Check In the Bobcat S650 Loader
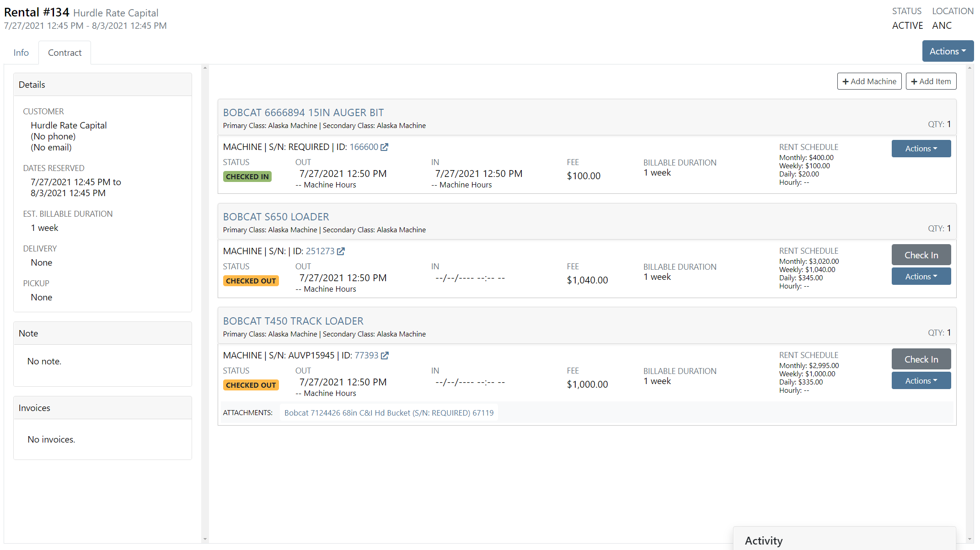980x550 pixels. coord(921,255)
